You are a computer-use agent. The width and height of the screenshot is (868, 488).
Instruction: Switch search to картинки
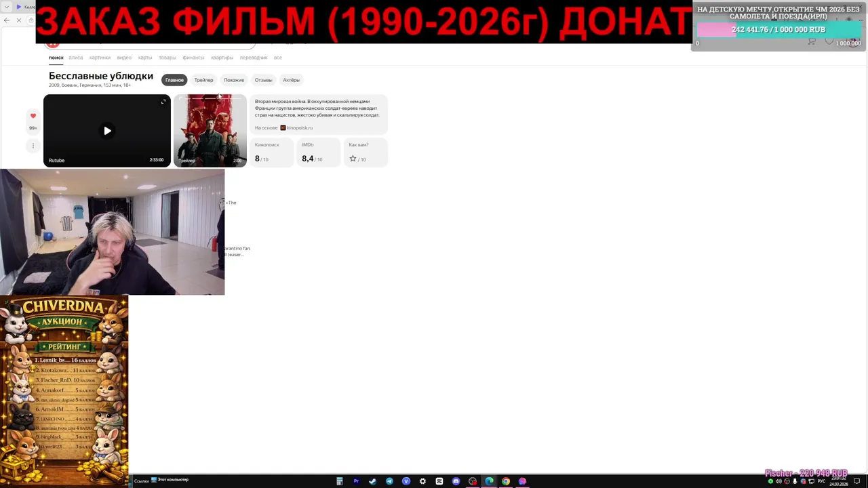(100, 58)
